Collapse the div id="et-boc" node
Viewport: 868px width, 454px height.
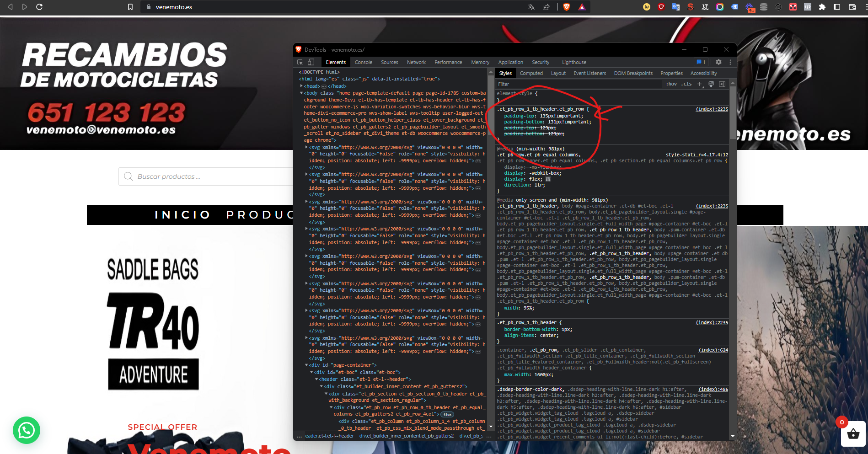click(x=311, y=372)
